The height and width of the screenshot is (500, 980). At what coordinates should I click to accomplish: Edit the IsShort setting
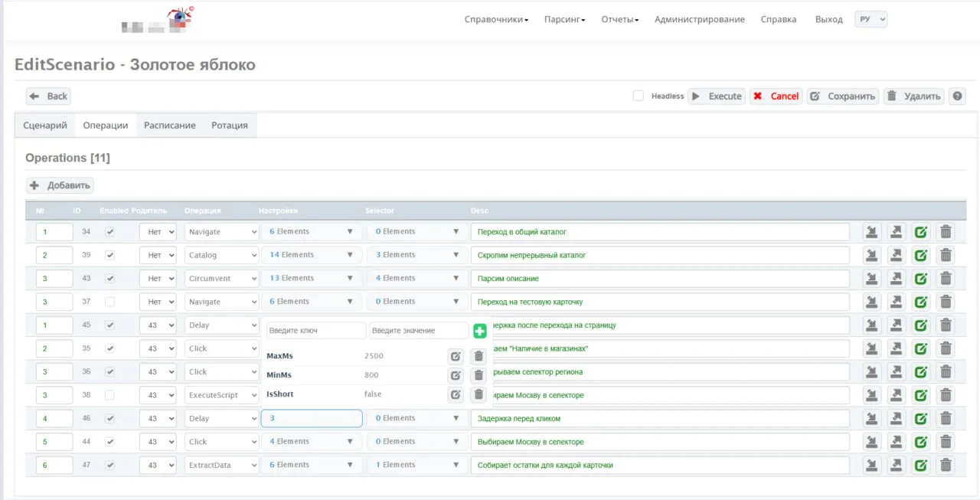456,394
